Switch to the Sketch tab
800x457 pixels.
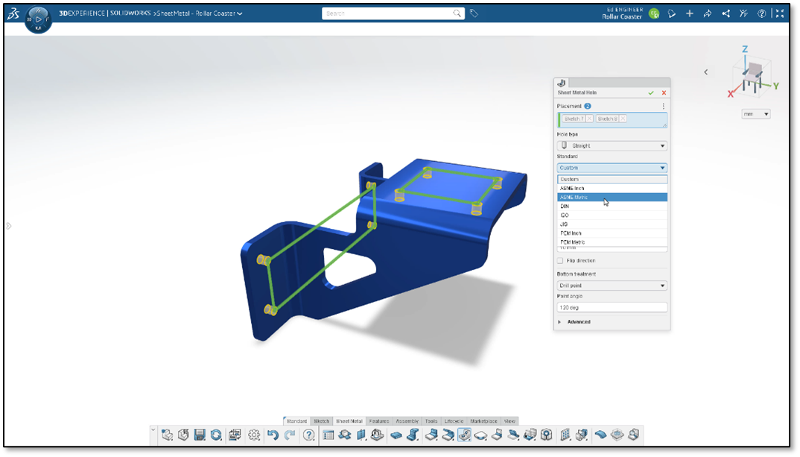(321, 421)
